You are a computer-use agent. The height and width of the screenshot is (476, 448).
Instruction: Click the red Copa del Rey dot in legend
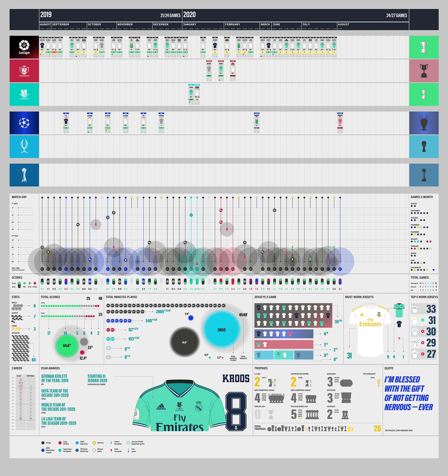click(60, 443)
